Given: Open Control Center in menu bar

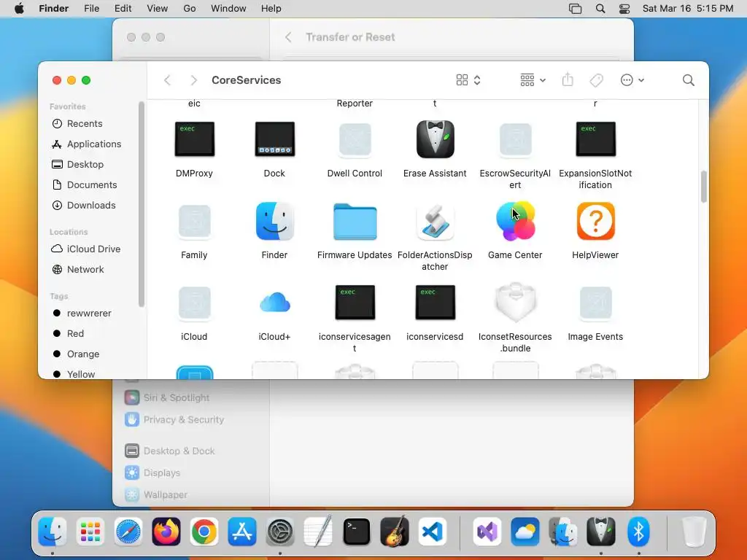Looking at the screenshot, I should 624,9.
